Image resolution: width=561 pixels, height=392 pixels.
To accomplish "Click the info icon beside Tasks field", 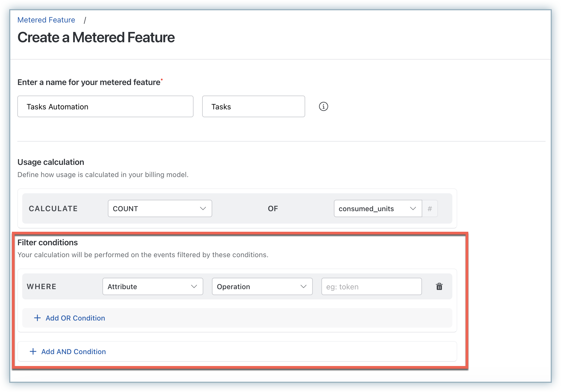I will pos(323,106).
